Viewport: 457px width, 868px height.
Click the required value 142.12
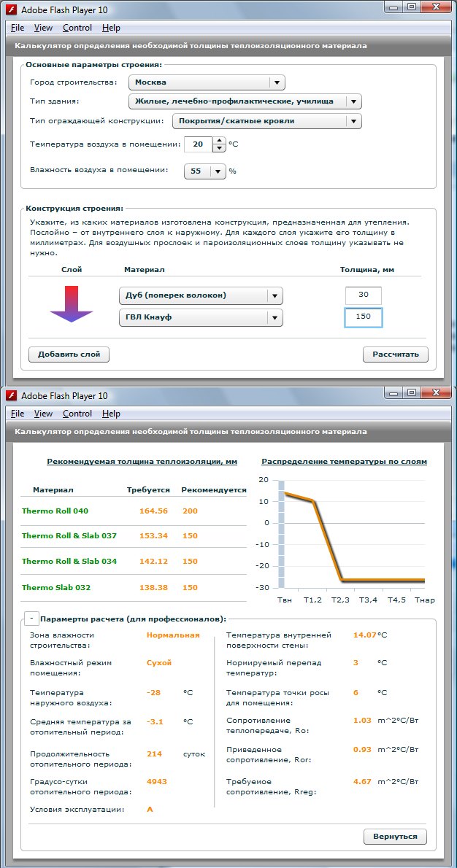[153, 562]
